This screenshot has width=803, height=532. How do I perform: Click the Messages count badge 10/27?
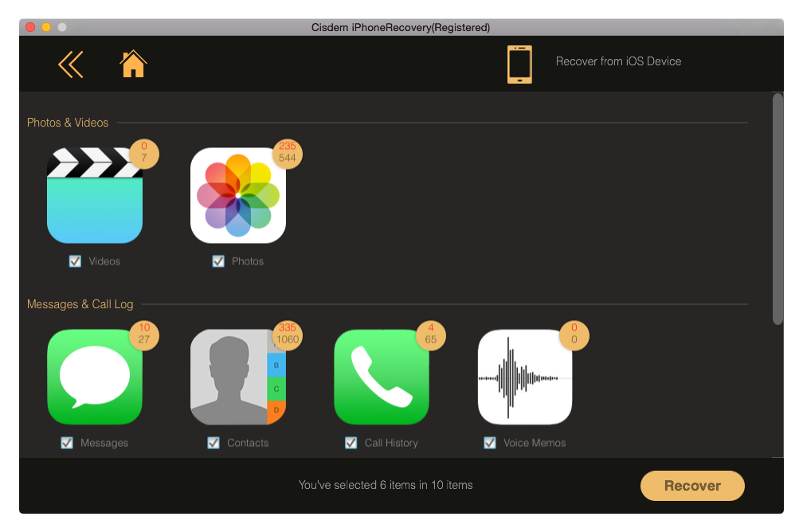(x=144, y=334)
